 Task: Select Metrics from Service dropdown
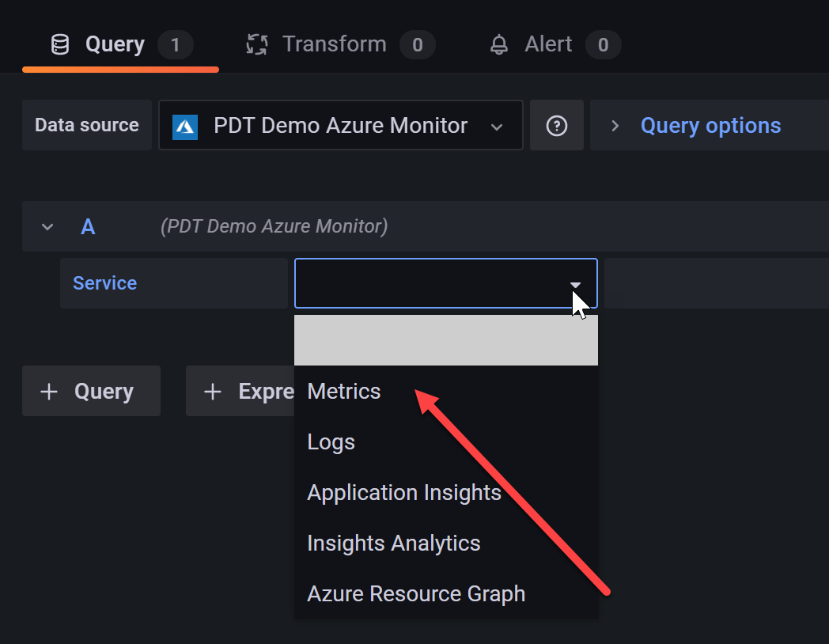click(x=445, y=392)
